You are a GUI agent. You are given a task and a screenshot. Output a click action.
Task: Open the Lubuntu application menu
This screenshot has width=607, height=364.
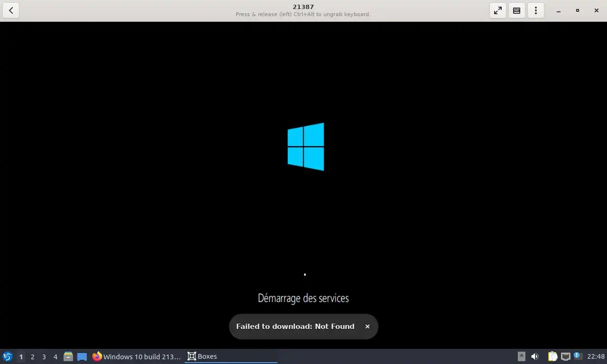[8, 356]
